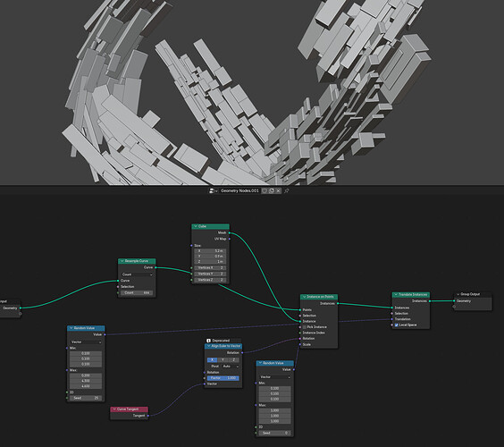
Task: Open Vector type dropdown in left Random Value
Action: click(x=86, y=342)
